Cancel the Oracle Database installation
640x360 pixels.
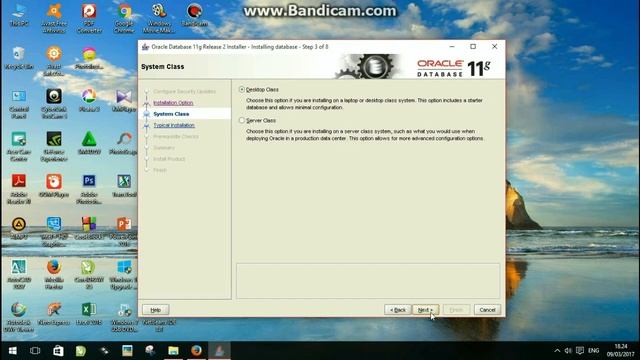(x=487, y=310)
